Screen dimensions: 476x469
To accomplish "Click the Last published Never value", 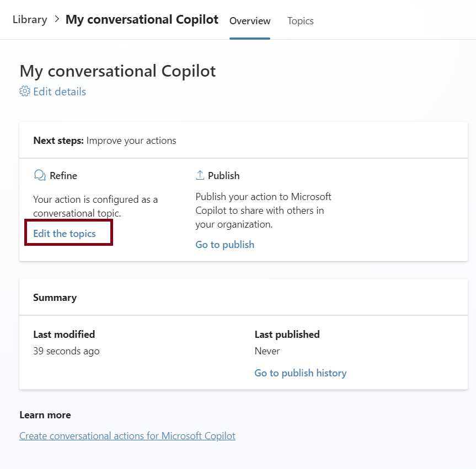I will pos(267,351).
